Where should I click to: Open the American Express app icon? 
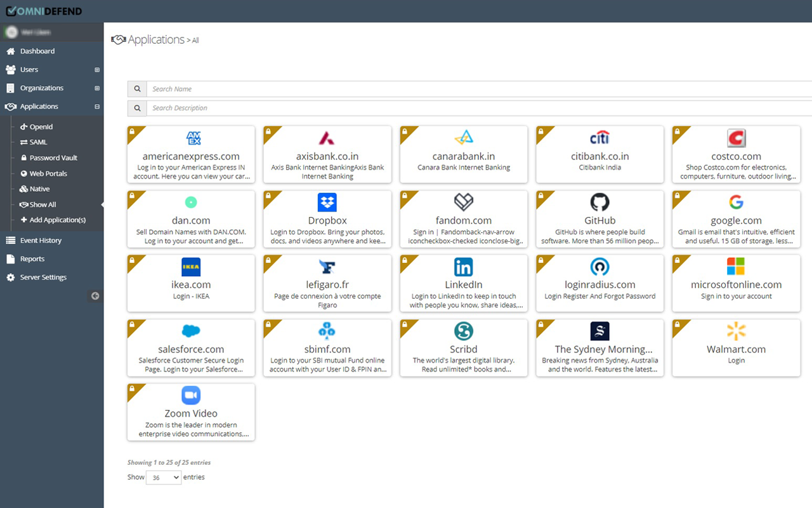(193, 138)
